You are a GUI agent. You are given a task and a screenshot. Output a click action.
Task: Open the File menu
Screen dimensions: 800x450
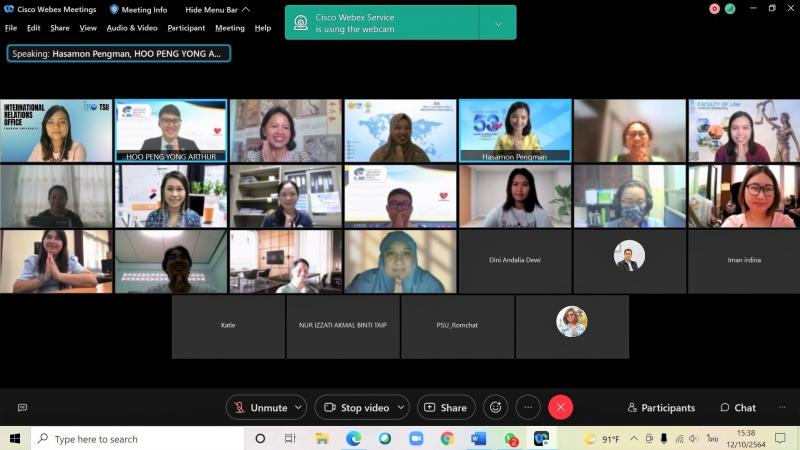pos(11,28)
